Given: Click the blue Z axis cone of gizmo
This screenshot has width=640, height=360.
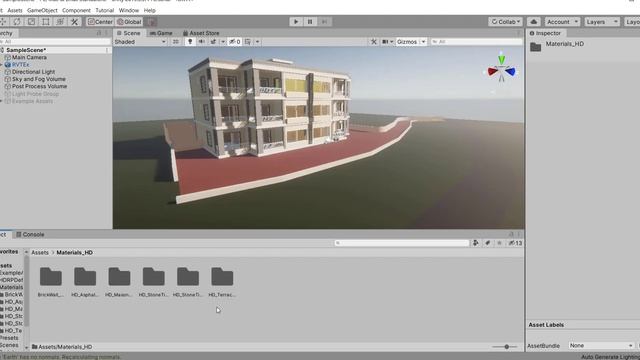Looking at the screenshot, I should (510, 72).
